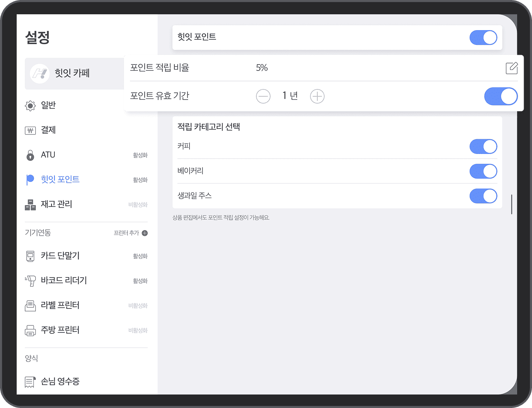The height and width of the screenshot is (408, 532).
Task: Open 손님 영수증 form settings
Action: click(60, 381)
